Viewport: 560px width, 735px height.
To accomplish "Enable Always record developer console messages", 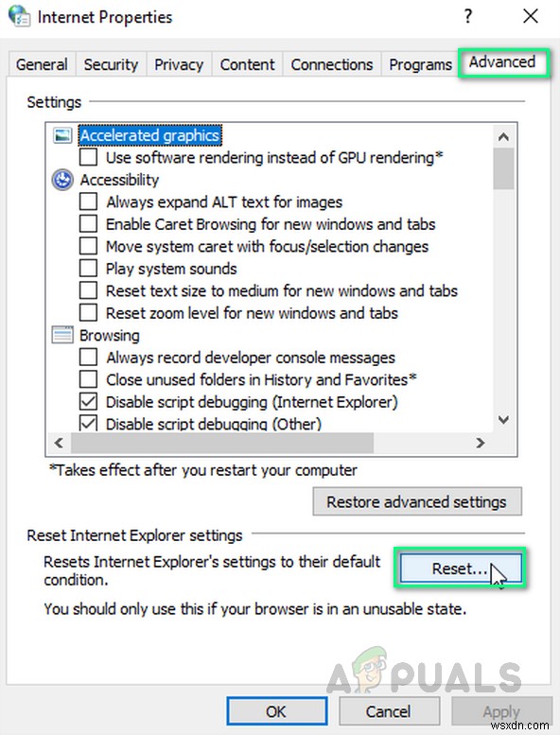I will pyautogui.click(x=88, y=358).
